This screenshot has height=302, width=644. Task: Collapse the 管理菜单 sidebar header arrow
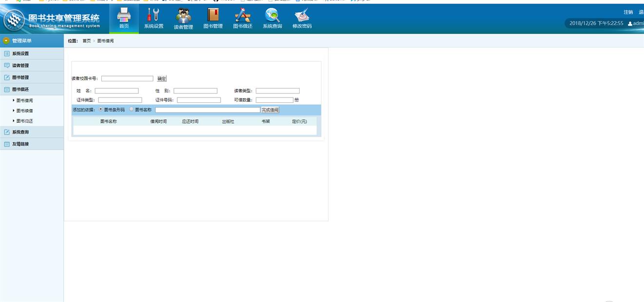pos(6,41)
